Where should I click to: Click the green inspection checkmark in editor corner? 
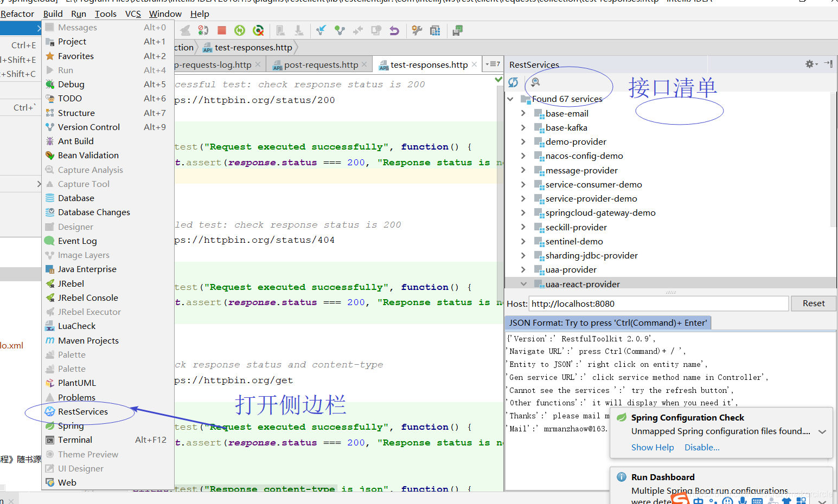[x=498, y=80]
